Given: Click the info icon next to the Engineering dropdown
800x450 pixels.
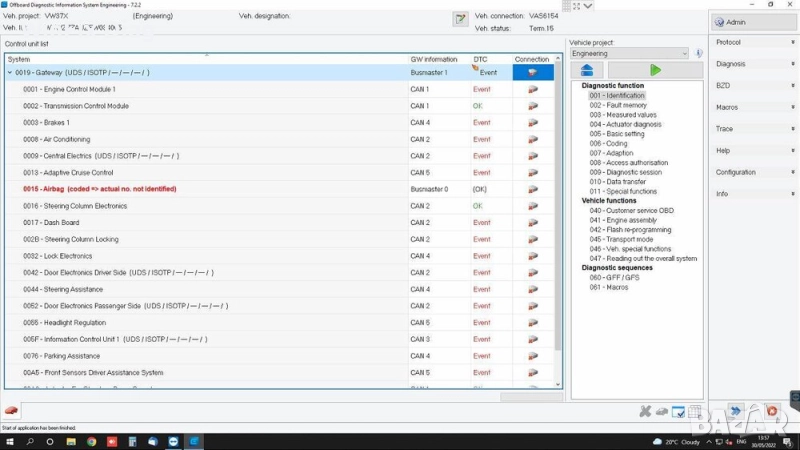Looking at the screenshot, I should pyautogui.click(x=698, y=53).
